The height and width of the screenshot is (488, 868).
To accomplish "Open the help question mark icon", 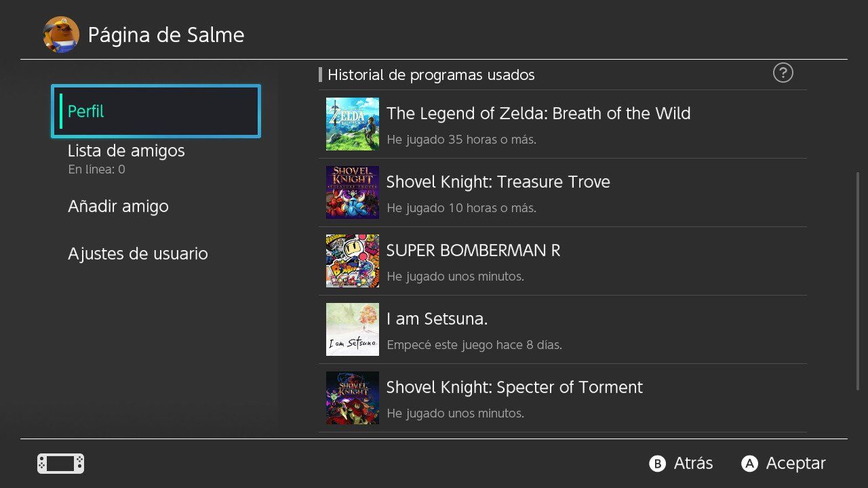I will pos(783,73).
